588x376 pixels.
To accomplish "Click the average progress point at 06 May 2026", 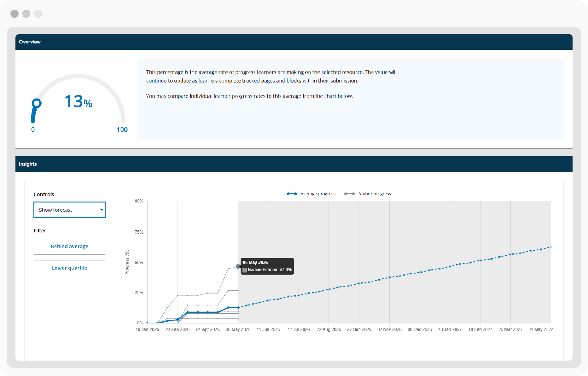I will click(x=238, y=307).
